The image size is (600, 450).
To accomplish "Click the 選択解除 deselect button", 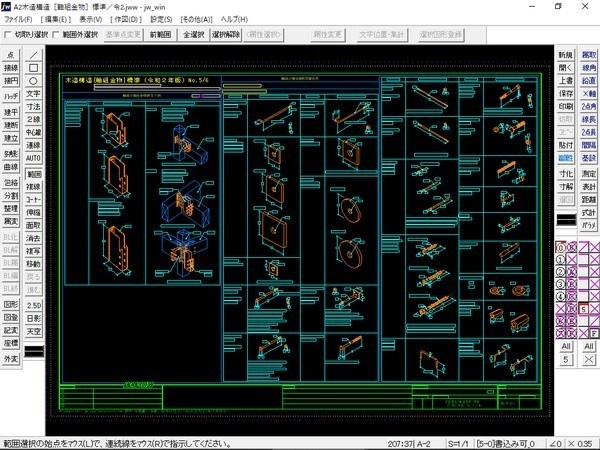I will point(226,35).
